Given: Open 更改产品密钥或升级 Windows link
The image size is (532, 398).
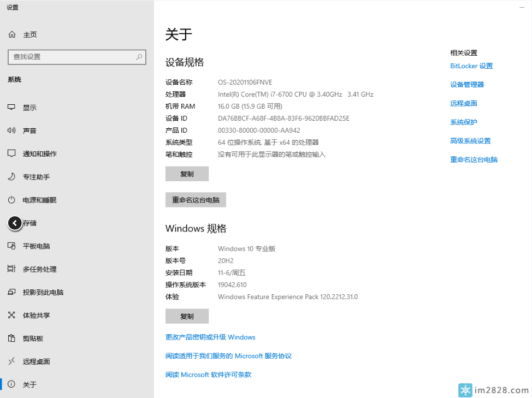Looking at the screenshot, I should tap(210, 337).
